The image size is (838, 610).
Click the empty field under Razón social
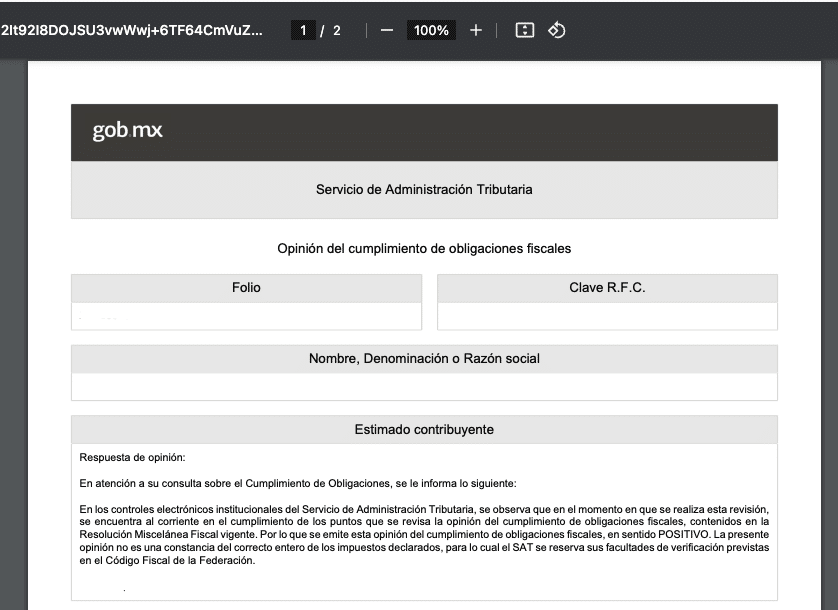coord(424,387)
